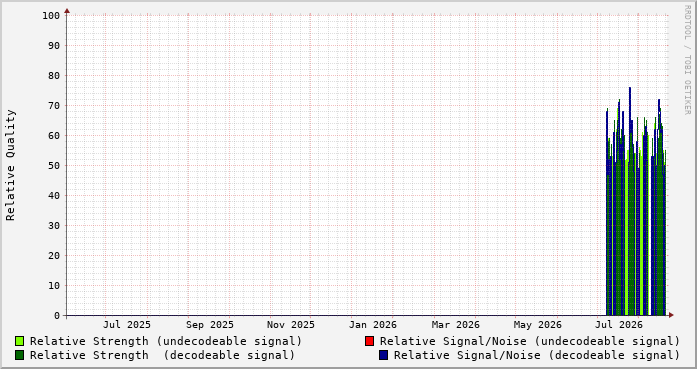Click the red undecodeable Signal/Noise swatch
The width and height of the screenshot is (697, 369).
369,341
